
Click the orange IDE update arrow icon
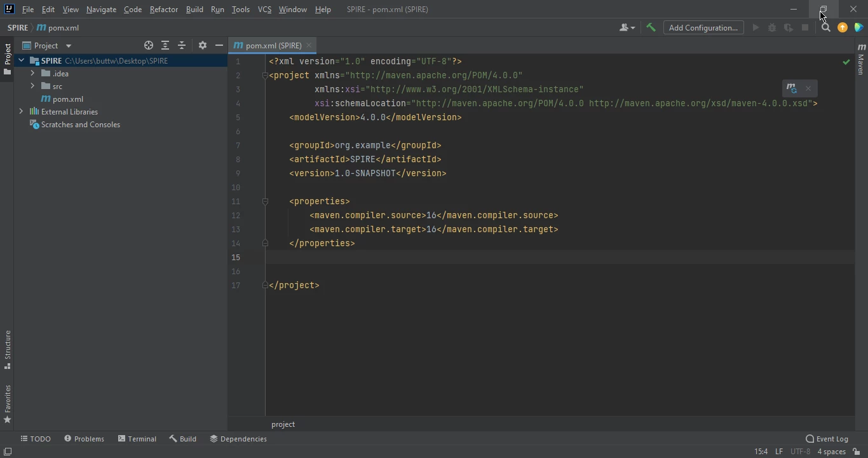pos(843,28)
